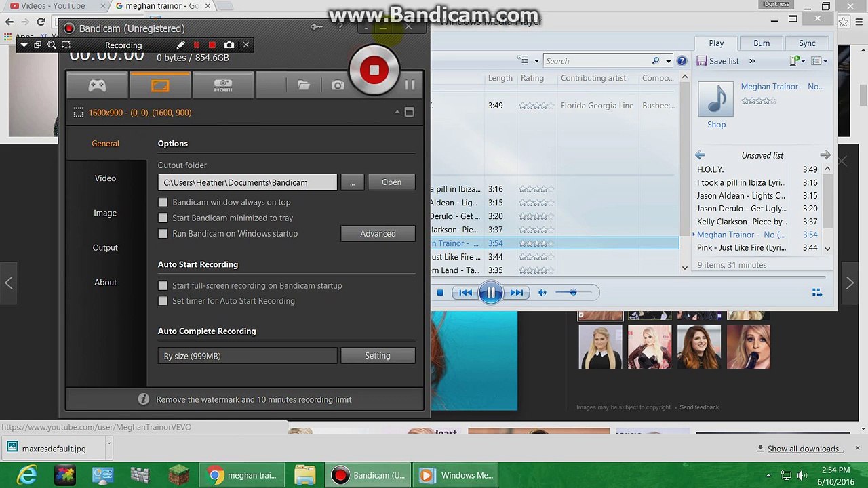Click the dashed area selection icon beside 1600x900

click(79, 113)
